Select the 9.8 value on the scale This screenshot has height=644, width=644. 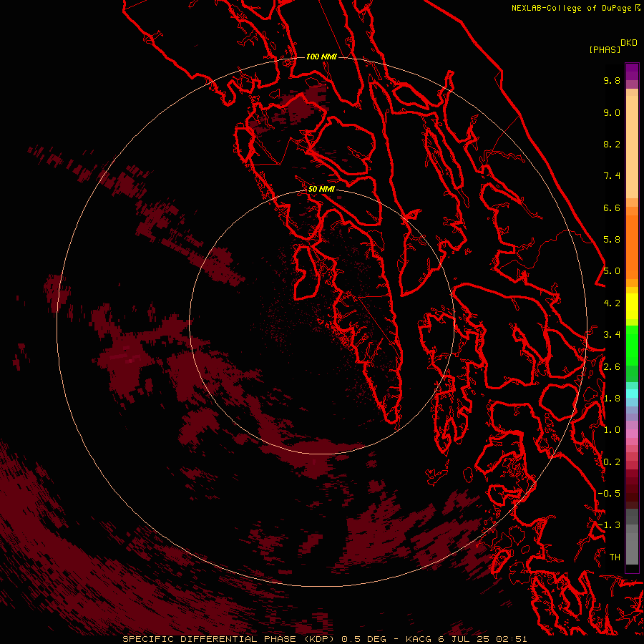coord(612,80)
